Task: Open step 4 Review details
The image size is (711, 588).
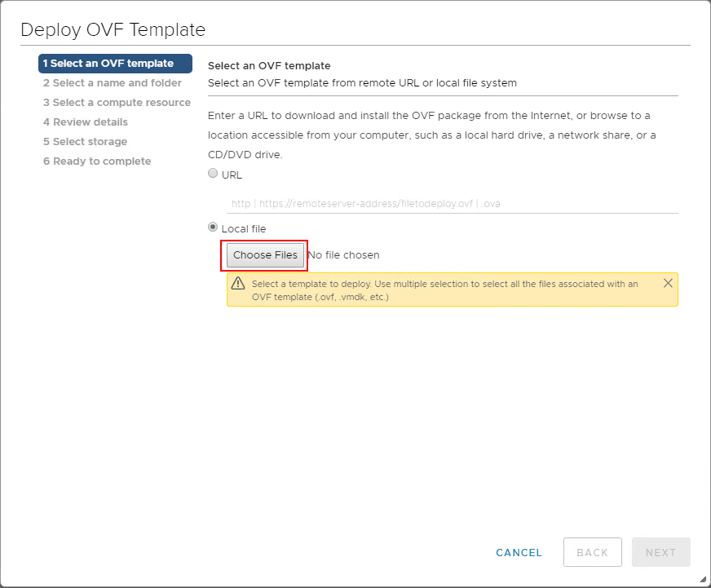Action: point(86,122)
